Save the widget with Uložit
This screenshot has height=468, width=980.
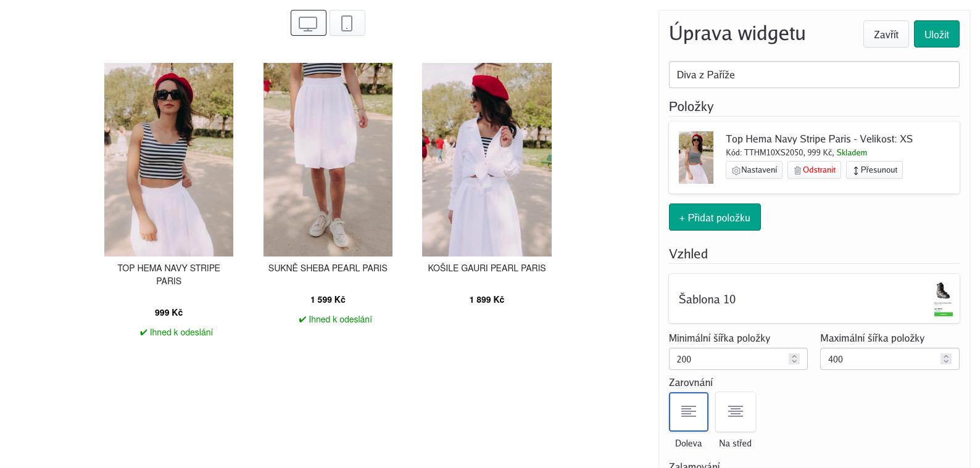[937, 34]
